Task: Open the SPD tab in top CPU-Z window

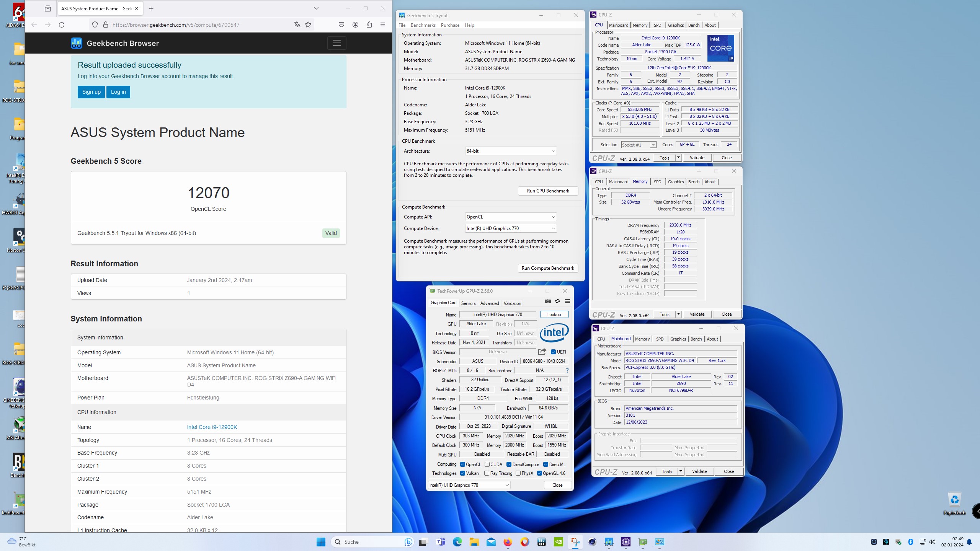Action: [657, 25]
